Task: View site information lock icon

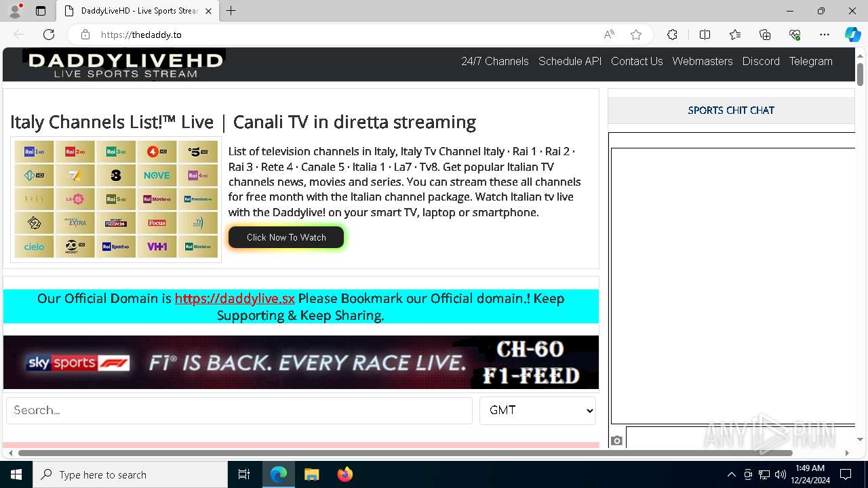Action: point(85,35)
